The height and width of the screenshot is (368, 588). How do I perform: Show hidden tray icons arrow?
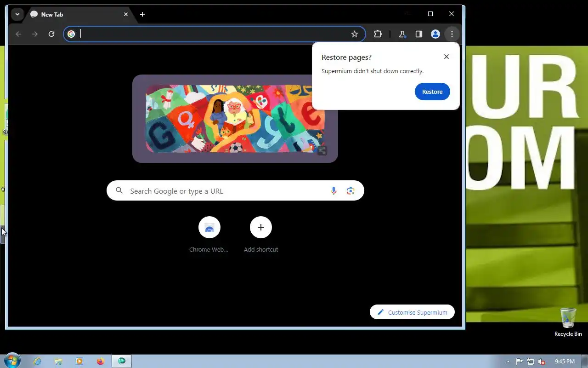pyautogui.click(x=508, y=362)
